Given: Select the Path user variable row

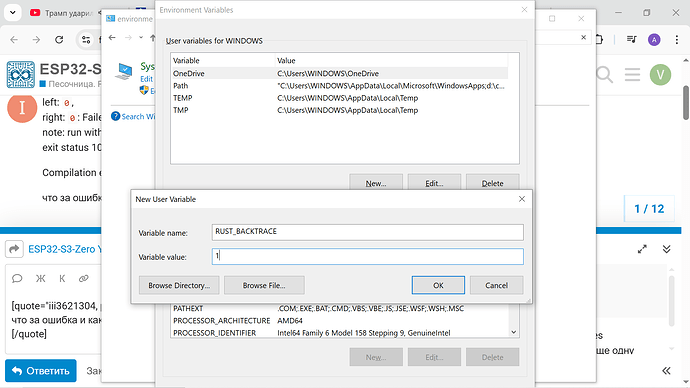Looking at the screenshot, I should pyautogui.click(x=339, y=86).
